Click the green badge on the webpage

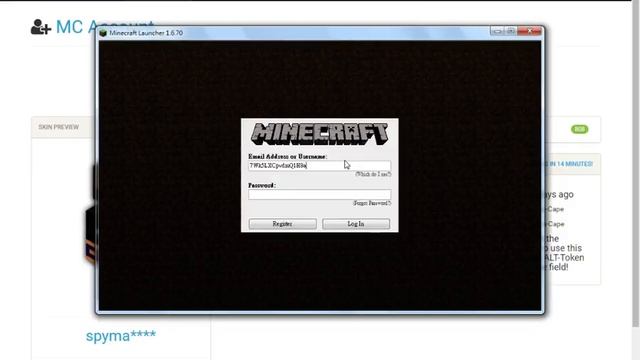coord(580,129)
